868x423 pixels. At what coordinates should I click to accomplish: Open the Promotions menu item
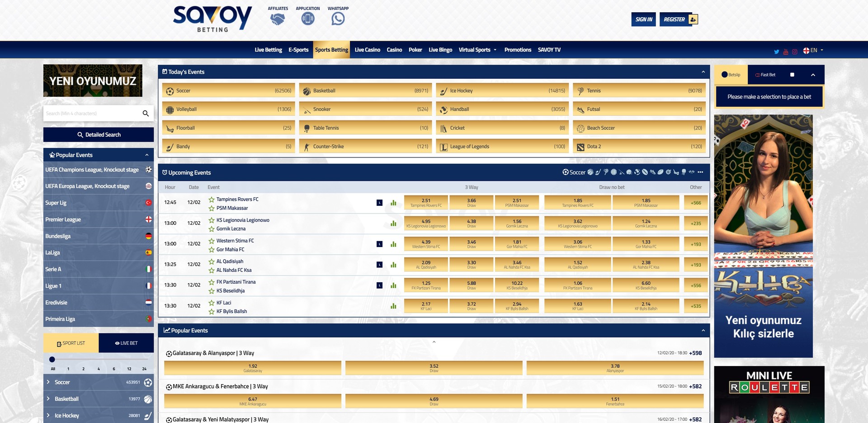click(518, 50)
